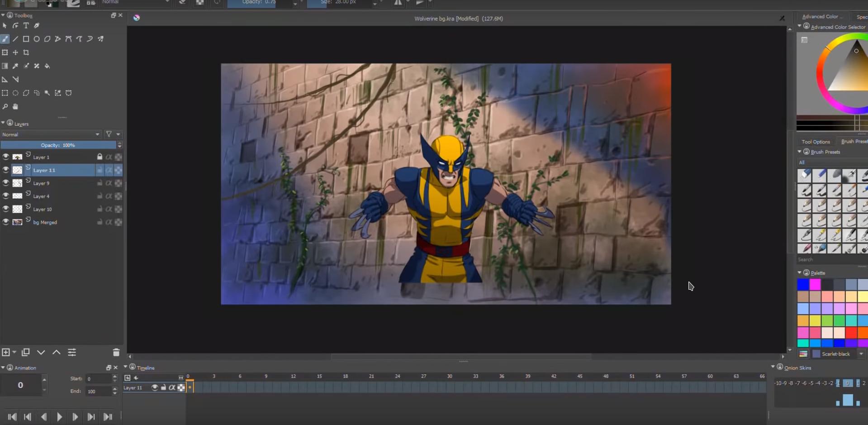
Task: Switch to the Tool Options tab
Action: point(816,142)
